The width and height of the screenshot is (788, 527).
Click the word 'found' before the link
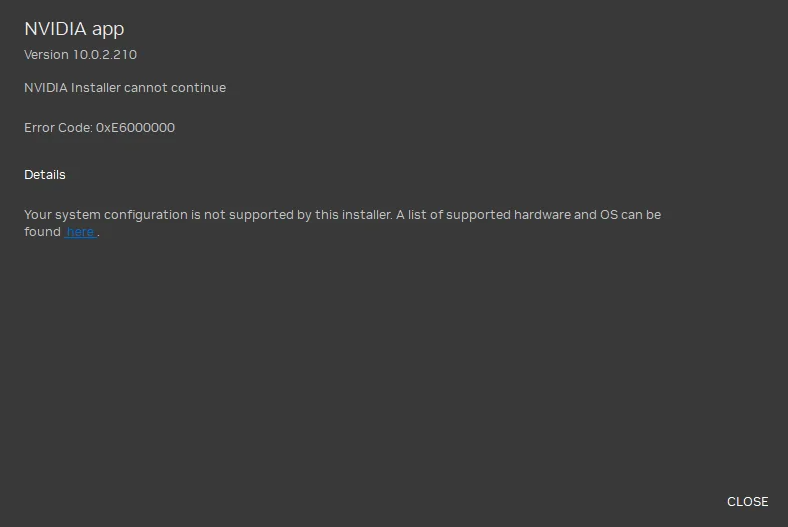click(43, 232)
